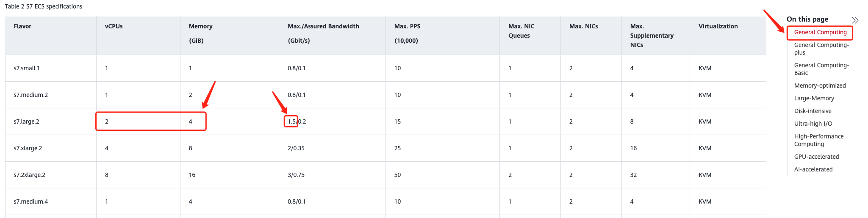Image resolution: width=868 pixels, height=218 pixels.
Task: Click the Table 2 S7 ECS specifications caption
Action: (x=44, y=6)
